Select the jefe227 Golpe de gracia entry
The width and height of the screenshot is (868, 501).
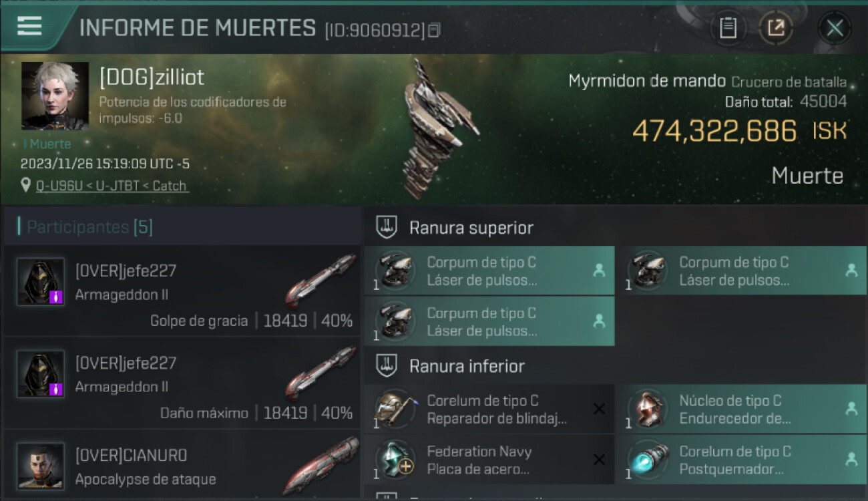182,291
